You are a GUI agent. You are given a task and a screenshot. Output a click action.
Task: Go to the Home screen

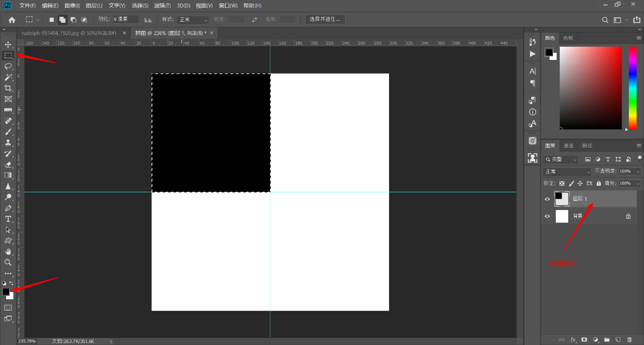tap(12, 20)
